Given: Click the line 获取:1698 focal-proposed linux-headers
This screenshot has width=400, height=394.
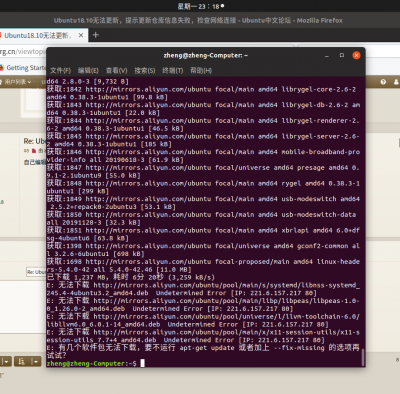Looking at the screenshot, I should click(203, 266).
